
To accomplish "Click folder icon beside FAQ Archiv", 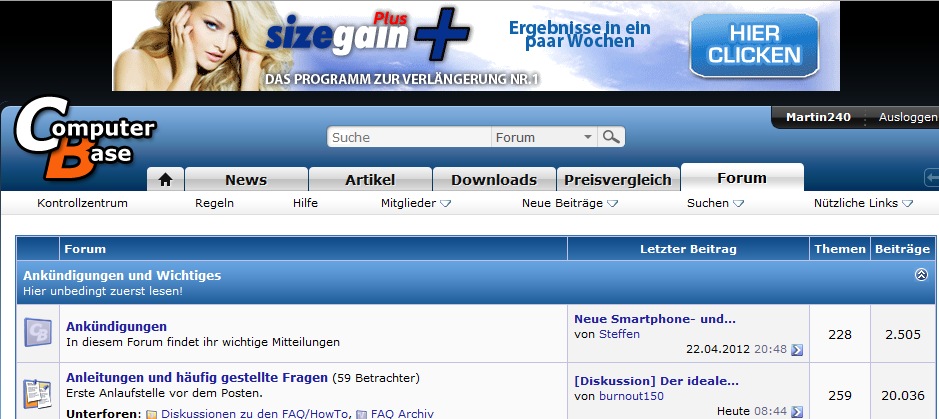I will coord(361,414).
